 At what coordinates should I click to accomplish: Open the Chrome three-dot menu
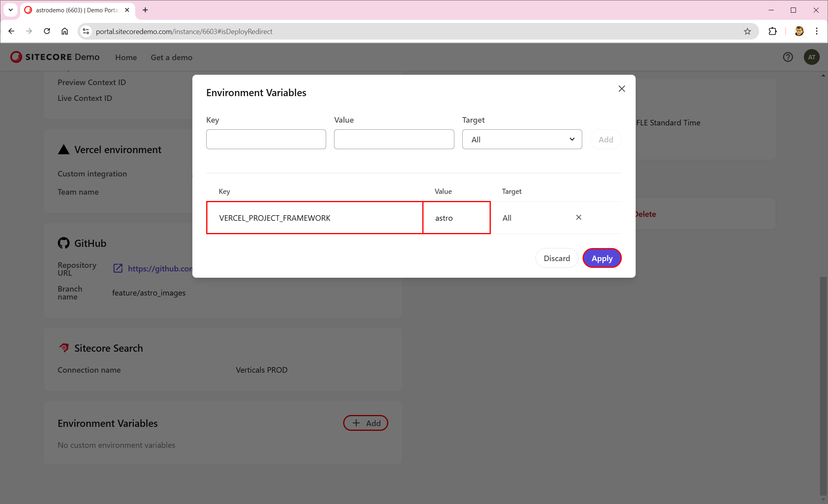tap(817, 31)
